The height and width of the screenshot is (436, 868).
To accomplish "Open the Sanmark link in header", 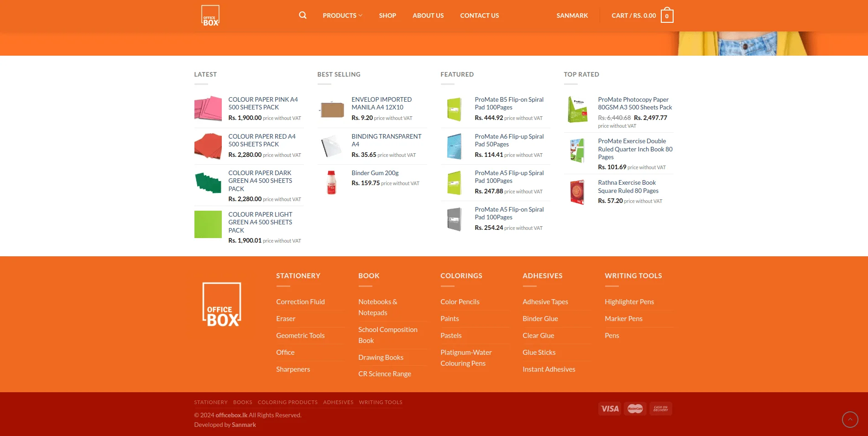I will coord(572,16).
